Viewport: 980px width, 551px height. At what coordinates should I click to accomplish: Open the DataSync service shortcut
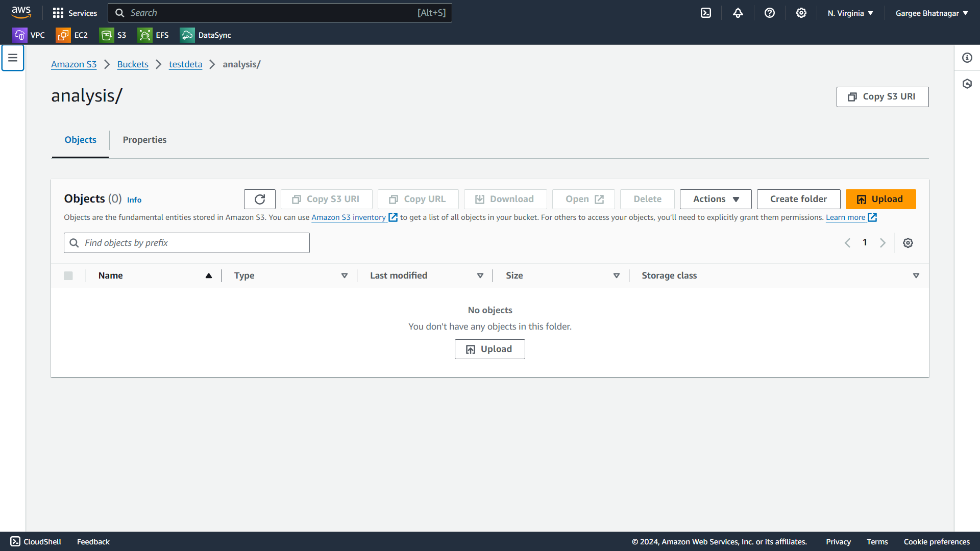coord(206,35)
